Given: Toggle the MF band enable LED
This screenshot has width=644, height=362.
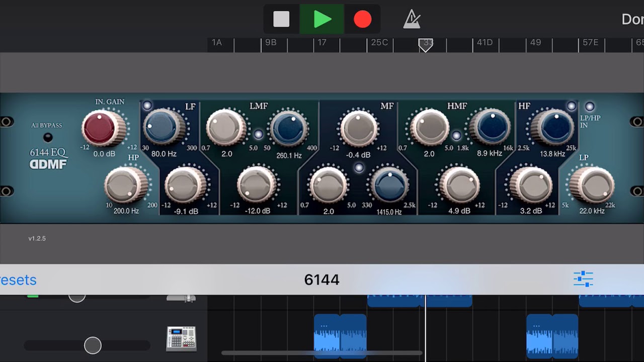Looking at the screenshot, I should [359, 168].
